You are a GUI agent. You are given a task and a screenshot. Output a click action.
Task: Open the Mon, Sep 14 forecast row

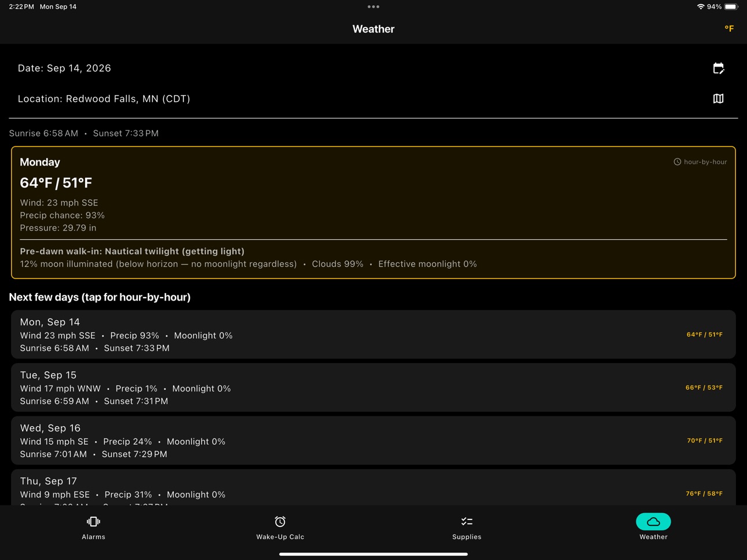coord(373,335)
